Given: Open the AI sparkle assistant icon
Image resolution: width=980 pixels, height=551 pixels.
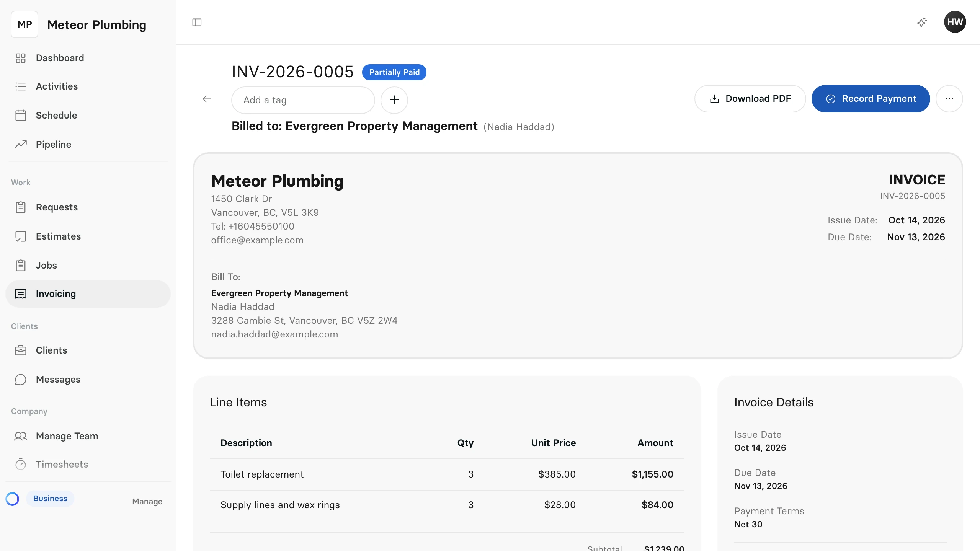Looking at the screenshot, I should [922, 22].
